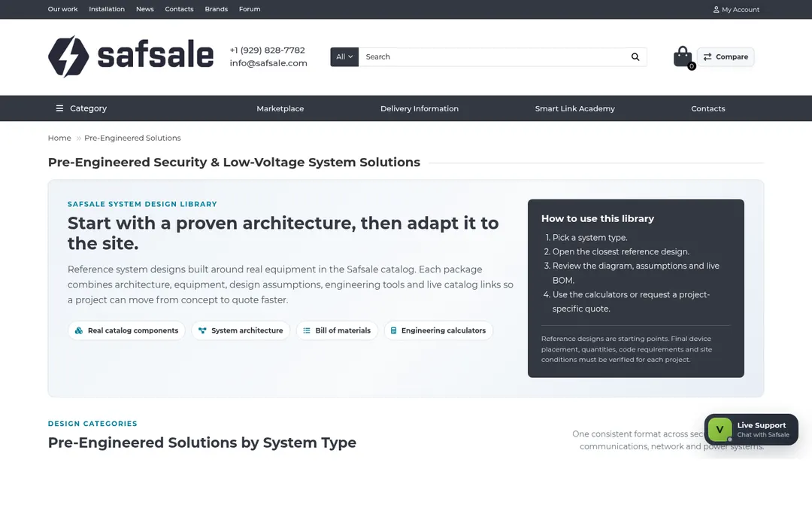This screenshot has width=812, height=508.
Task: Expand the Category menu
Action: [81, 108]
